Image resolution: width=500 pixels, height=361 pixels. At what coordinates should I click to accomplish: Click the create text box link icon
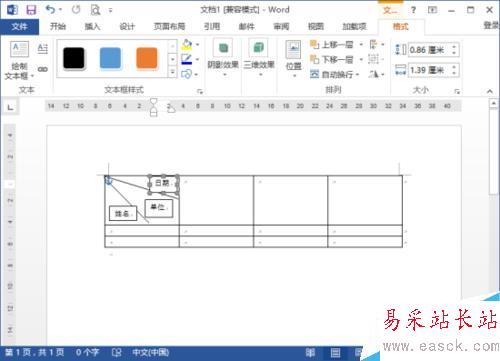pos(43,69)
